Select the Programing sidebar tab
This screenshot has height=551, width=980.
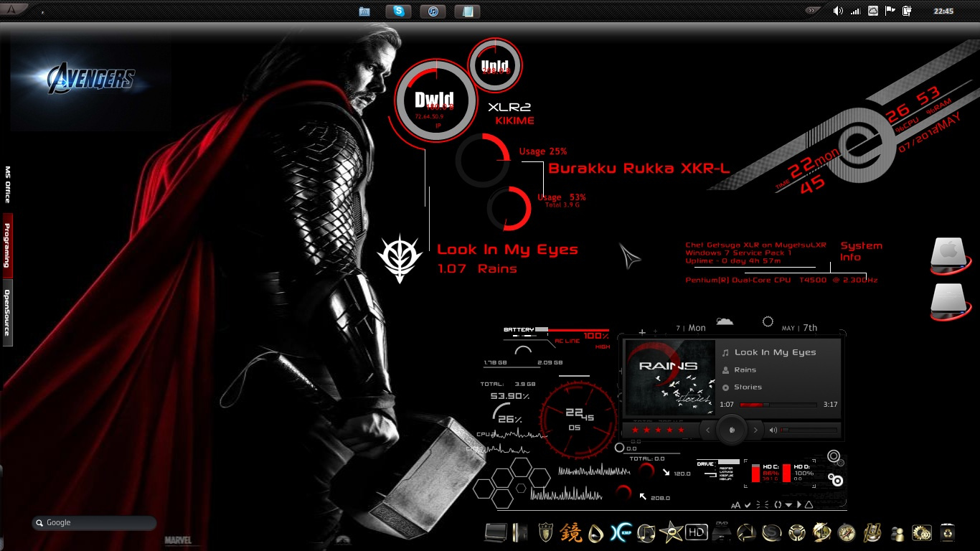point(7,245)
